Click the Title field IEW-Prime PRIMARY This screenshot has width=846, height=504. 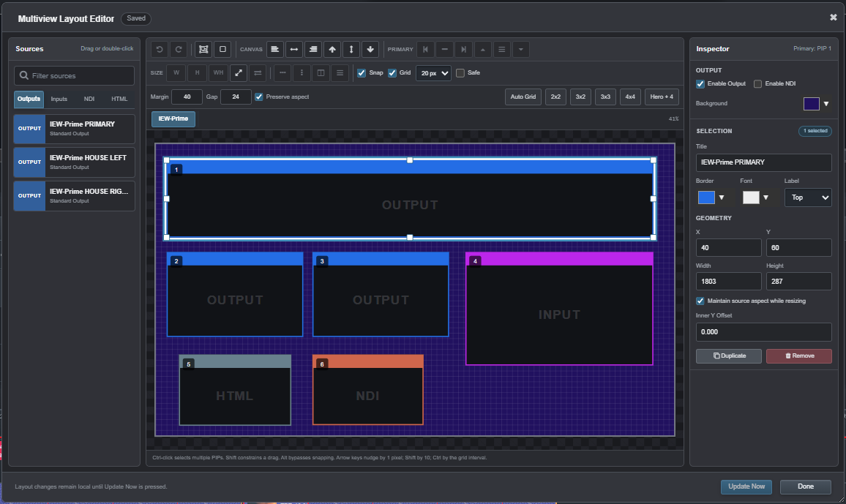[763, 162]
